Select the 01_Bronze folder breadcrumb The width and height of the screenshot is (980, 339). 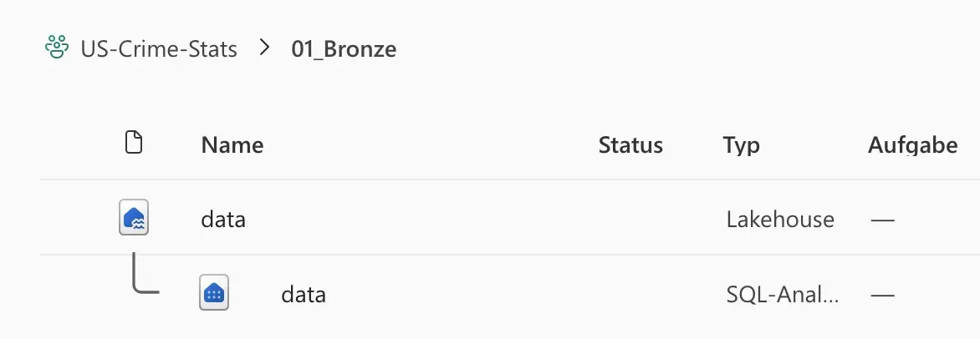click(344, 49)
